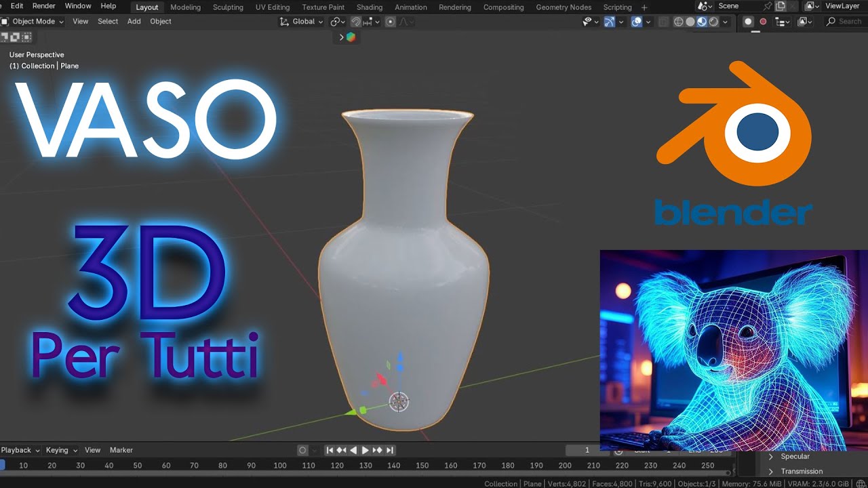The image size is (868, 488).
Task: Jump to next keyframe
Action: 378,450
